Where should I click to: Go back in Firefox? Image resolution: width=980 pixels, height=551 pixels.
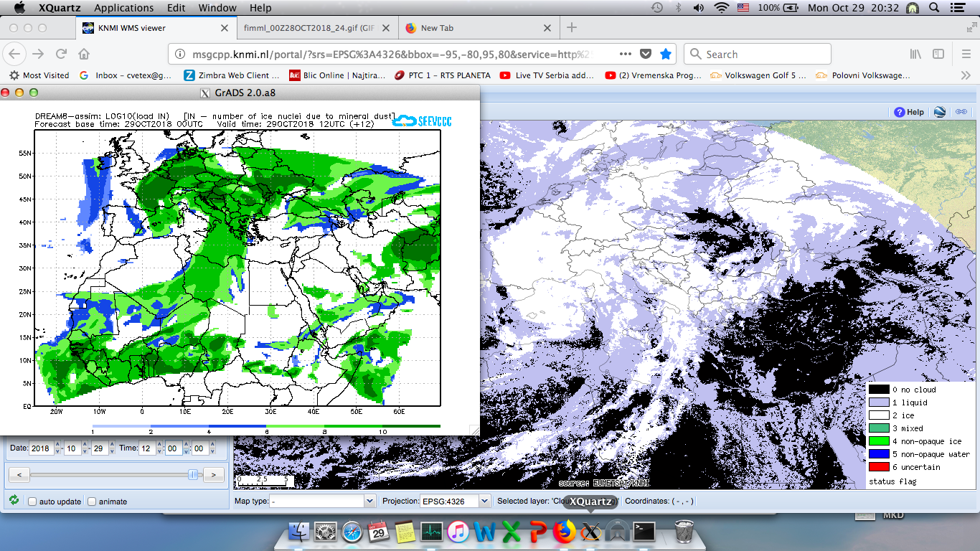tap(15, 54)
